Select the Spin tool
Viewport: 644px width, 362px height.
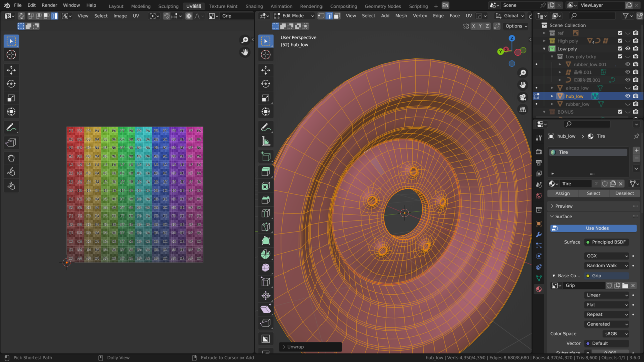(x=266, y=254)
